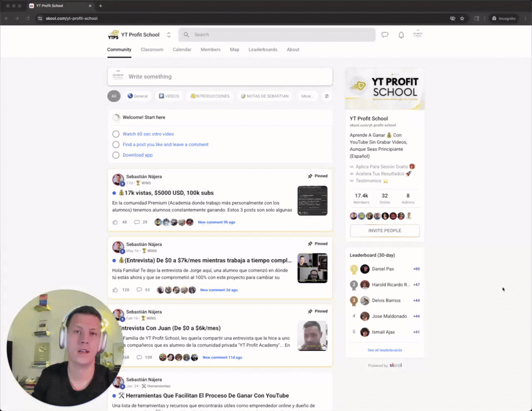
Task: Switch to the Classroom tab
Action: (152, 49)
